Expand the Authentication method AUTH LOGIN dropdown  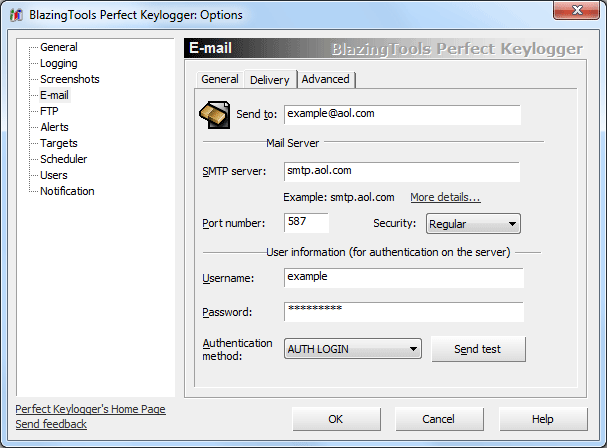click(353, 349)
